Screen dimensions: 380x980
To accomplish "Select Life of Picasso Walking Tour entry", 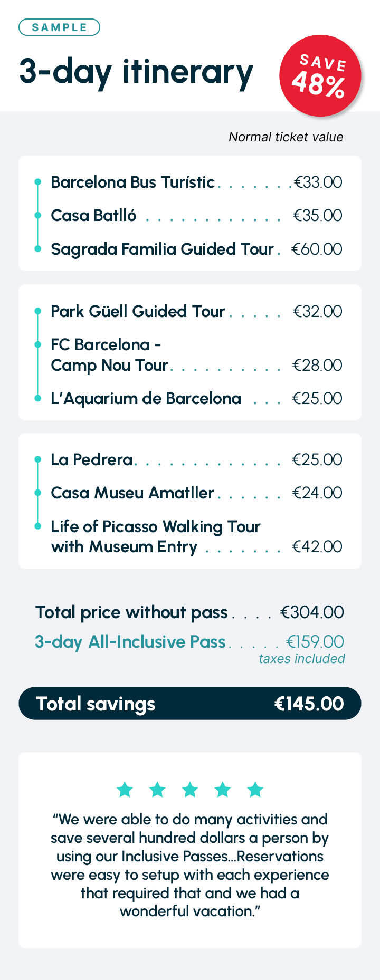I will click(155, 536).
